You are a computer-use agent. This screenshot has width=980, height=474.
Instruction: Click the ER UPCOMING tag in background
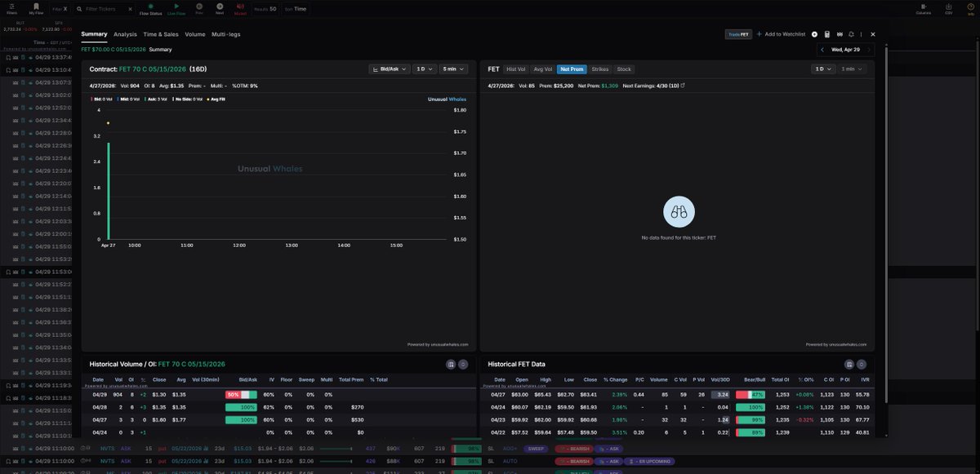[x=651, y=461]
